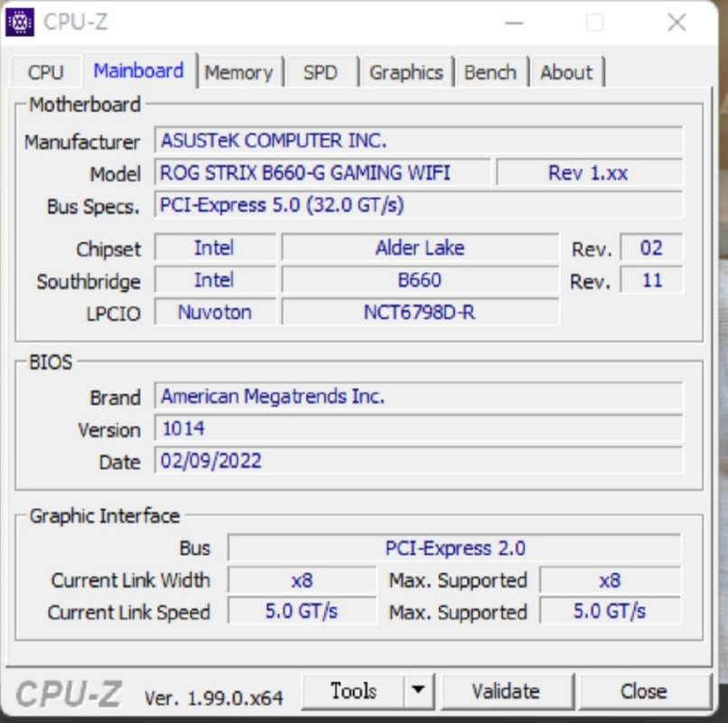Click the model ROG STRIX B660-G GAMING WIFI
This screenshot has width=728, height=723.
click(322, 173)
